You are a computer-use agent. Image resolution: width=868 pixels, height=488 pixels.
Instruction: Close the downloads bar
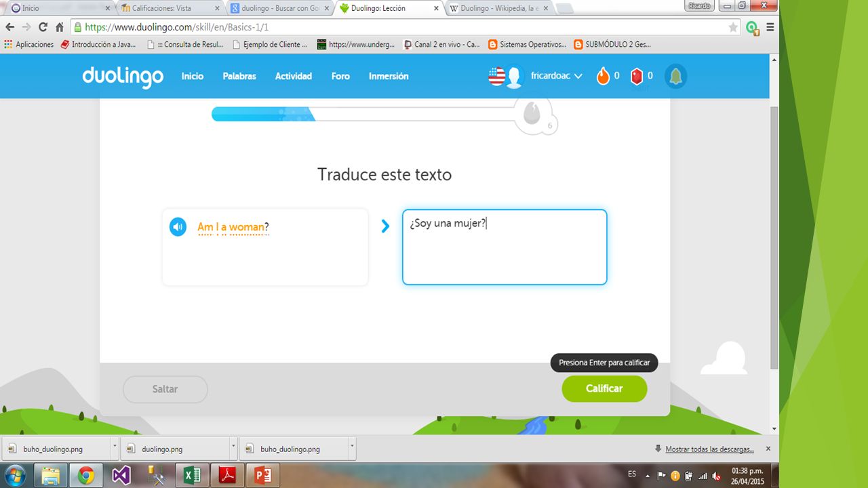coord(768,449)
